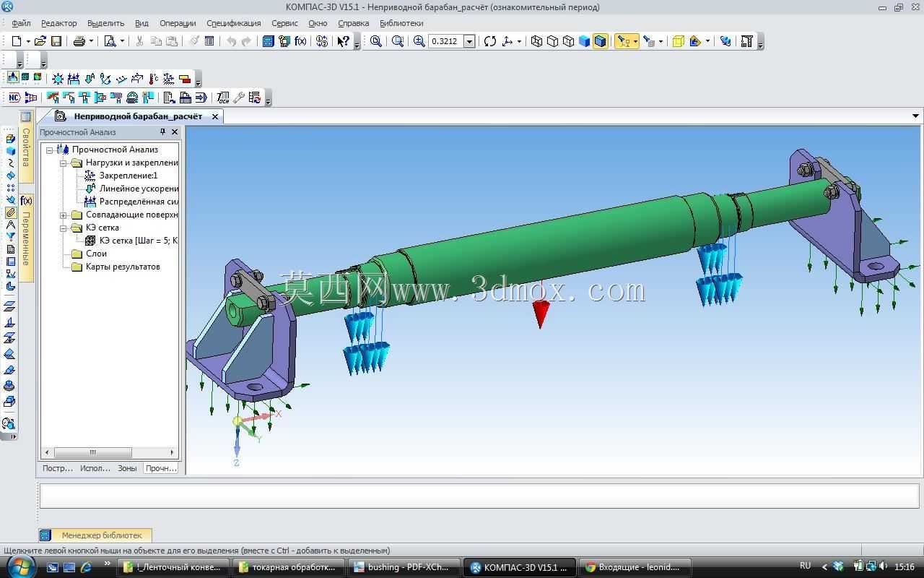This screenshot has width=924, height=578.
Task: Open the Variables f(x) toolbar icon
Action: 300,41
